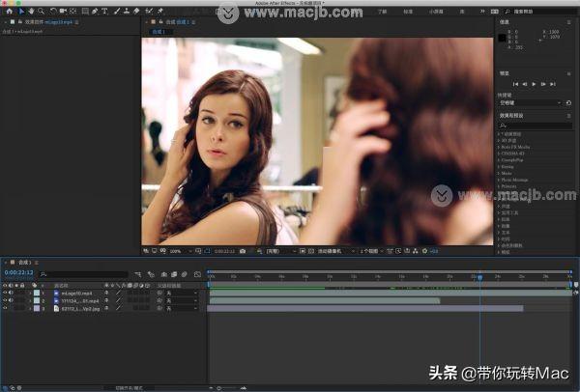Click the blue composition breadcrumb tab
Image resolution: width=580 pixels, height=392 pixels.
[x=159, y=32]
